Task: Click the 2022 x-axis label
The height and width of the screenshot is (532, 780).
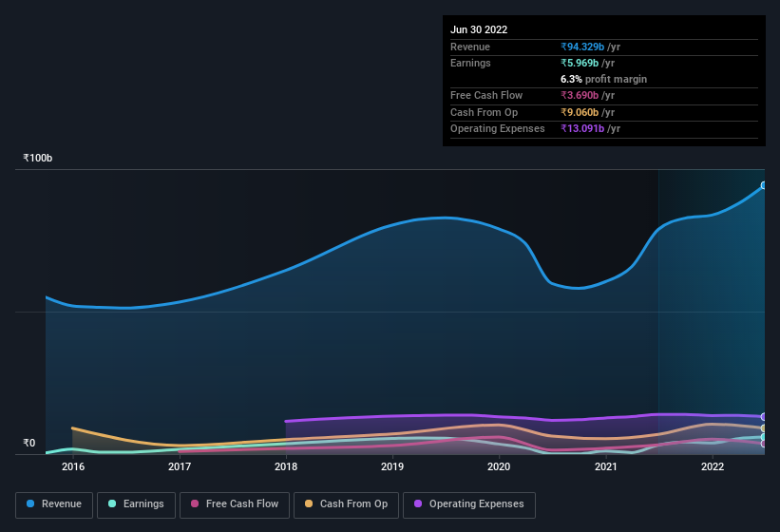Action: pos(713,466)
